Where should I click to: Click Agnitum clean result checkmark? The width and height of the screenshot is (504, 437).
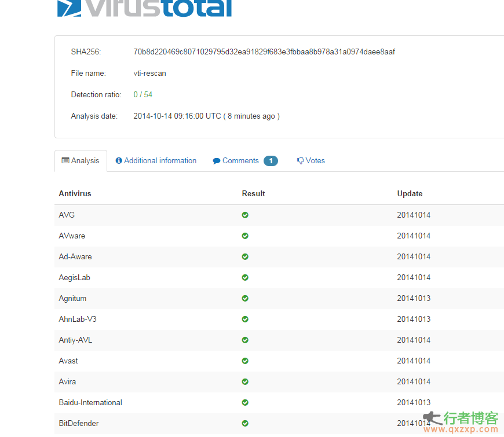pyautogui.click(x=245, y=299)
